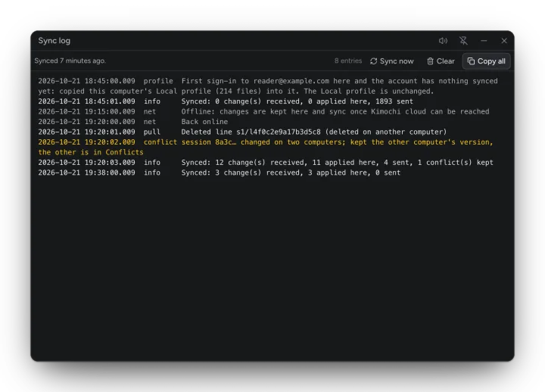The width and height of the screenshot is (545, 392).
Task: Minimize the Sync log window
Action: [484, 41]
